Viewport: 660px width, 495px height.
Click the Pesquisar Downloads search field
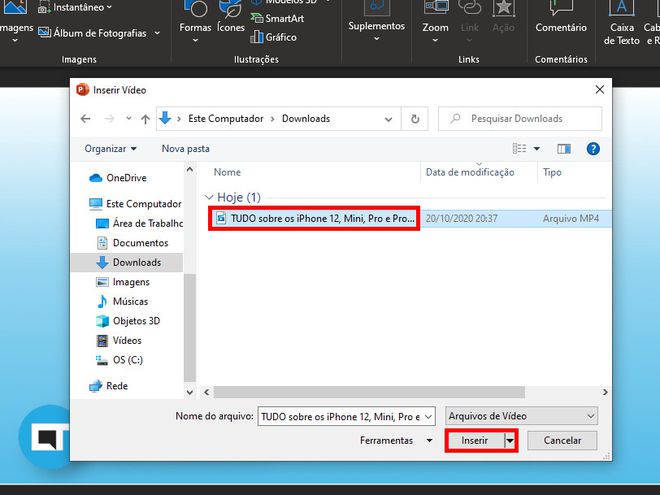[x=520, y=119]
